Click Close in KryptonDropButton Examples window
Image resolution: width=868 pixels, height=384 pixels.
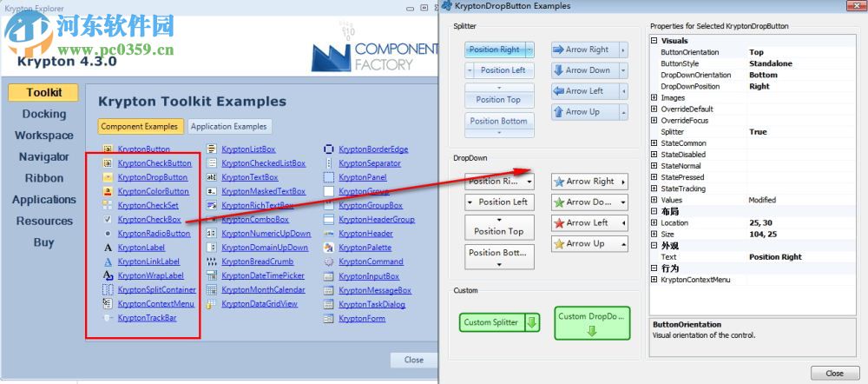point(834,373)
